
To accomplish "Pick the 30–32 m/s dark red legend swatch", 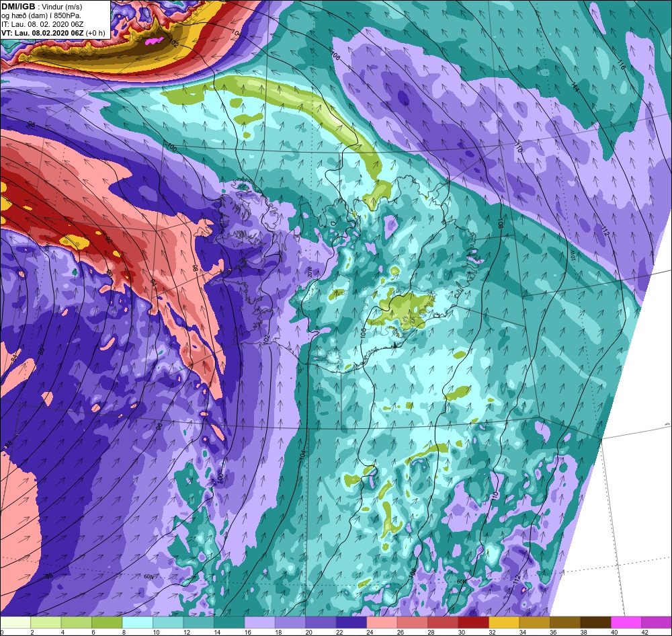I will 473,623.
